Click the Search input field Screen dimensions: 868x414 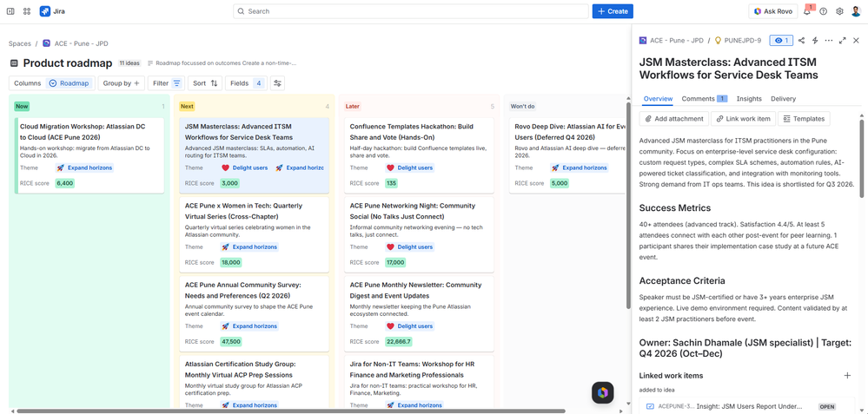411,11
